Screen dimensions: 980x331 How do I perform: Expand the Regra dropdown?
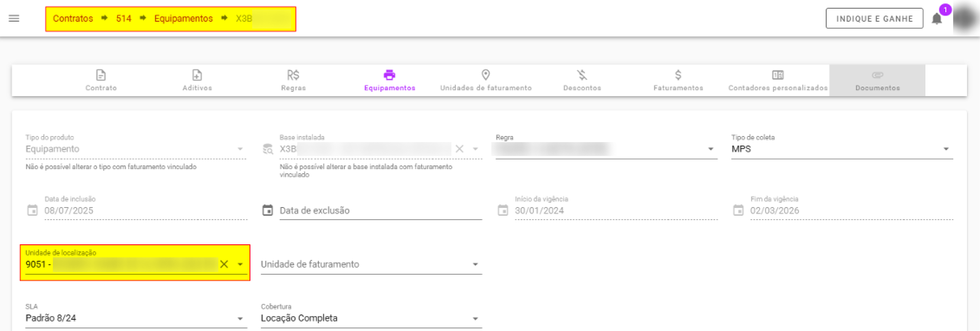tap(711, 149)
